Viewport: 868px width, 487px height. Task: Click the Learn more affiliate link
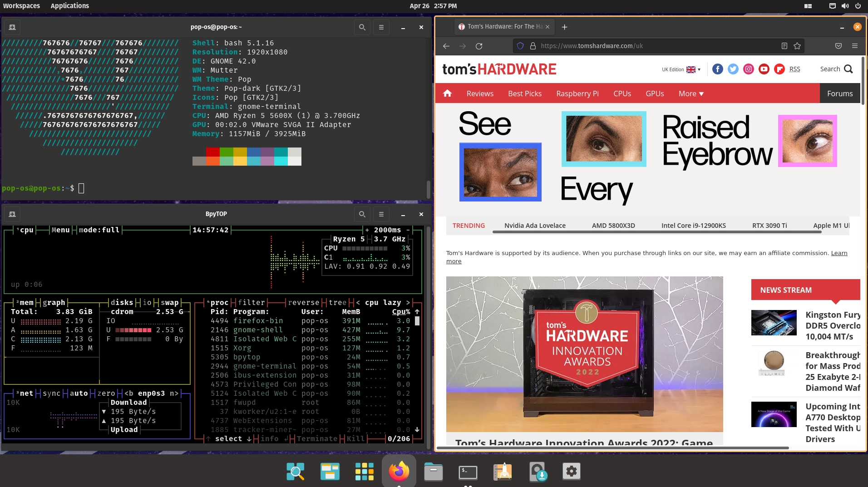(x=839, y=253)
